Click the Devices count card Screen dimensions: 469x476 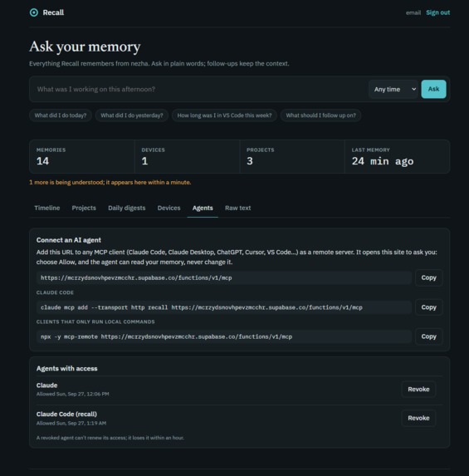coord(187,157)
